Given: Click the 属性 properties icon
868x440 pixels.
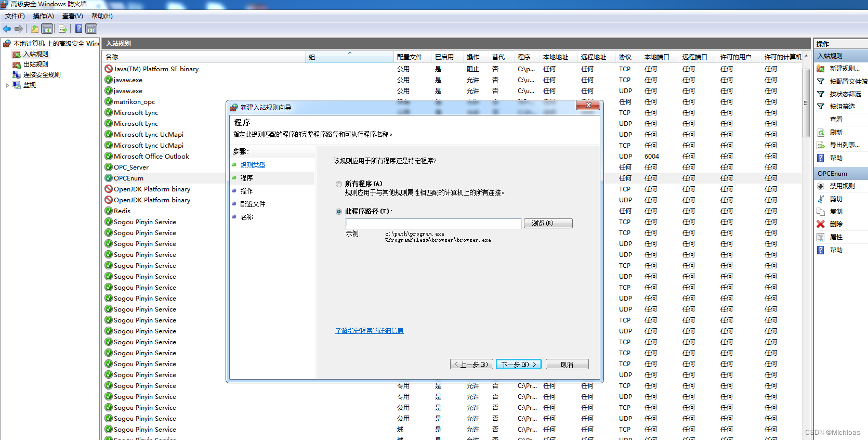Looking at the screenshot, I should click(x=821, y=237).
